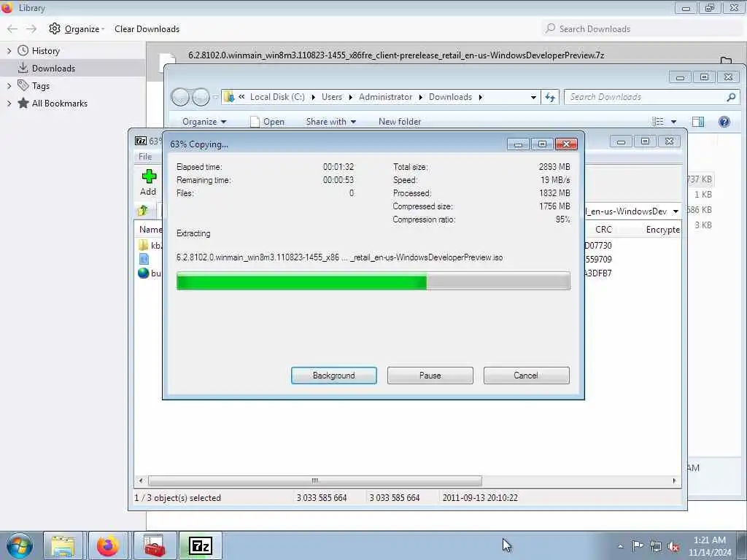This screenshot has width=747, height=560.
Task: Click the network tray icon
Action: (656, 546)
